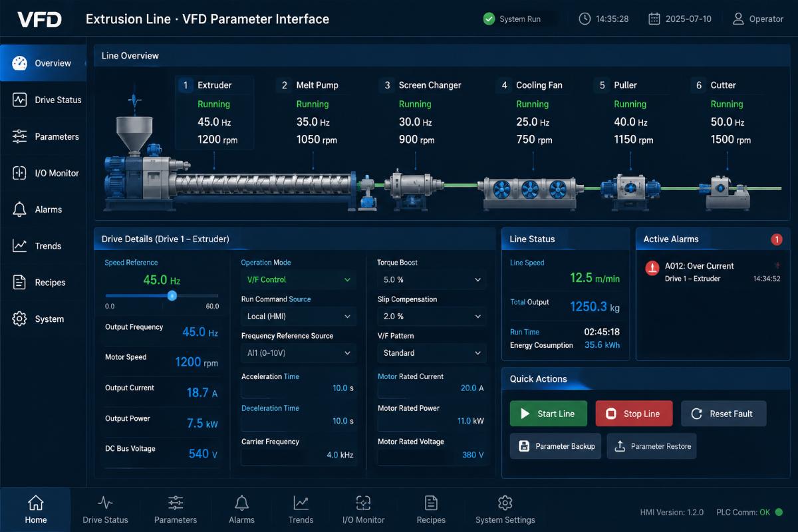798x532 pixels.
Task: Click the Total Output 1250.3 kg value
Action: click(x=595, y=307)
